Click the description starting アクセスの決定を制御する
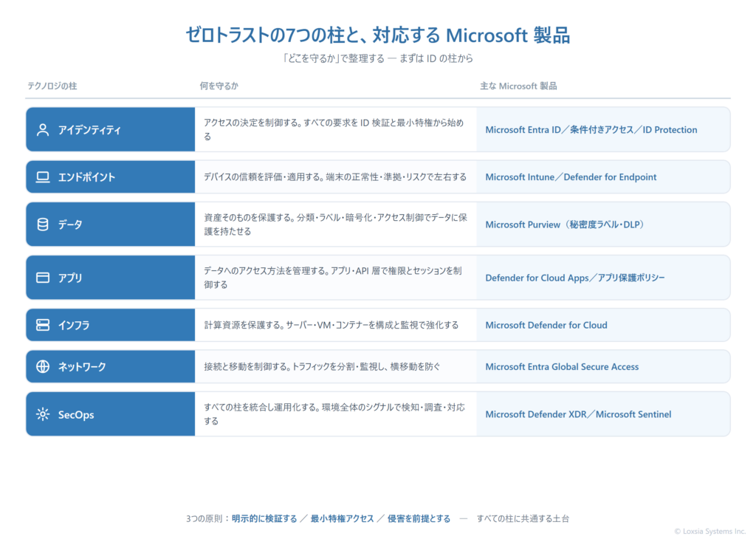 tap(334, 130)
